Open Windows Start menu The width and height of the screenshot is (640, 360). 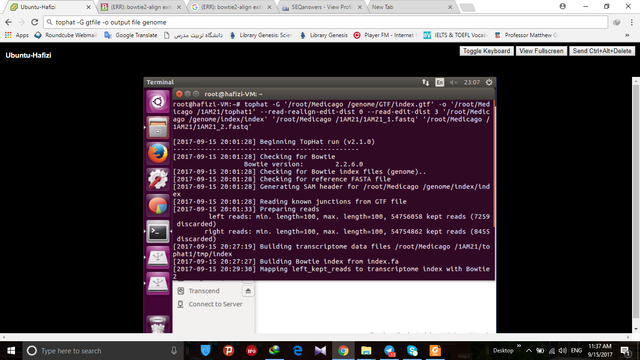coord(11,351)
